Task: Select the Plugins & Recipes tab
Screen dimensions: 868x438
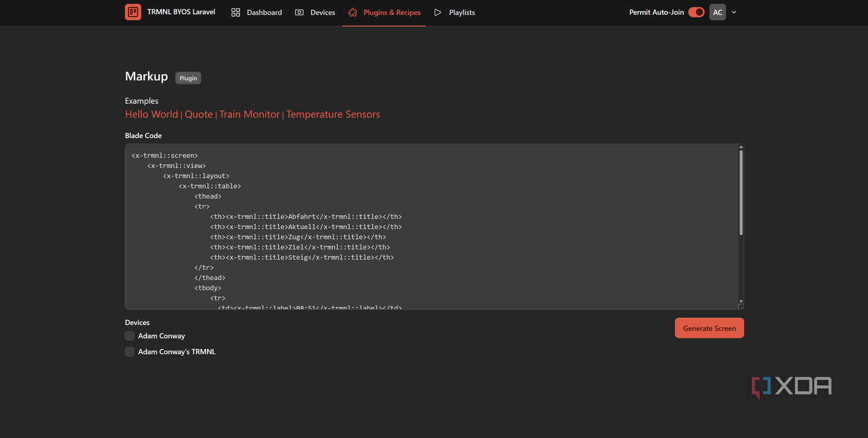Action: click(x=384, y=12)
